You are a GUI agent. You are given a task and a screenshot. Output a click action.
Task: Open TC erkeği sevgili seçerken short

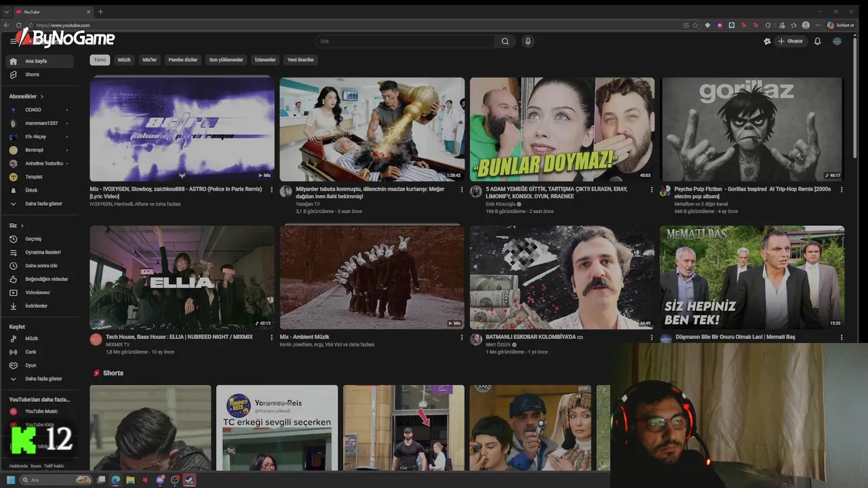tap(277, 428)
